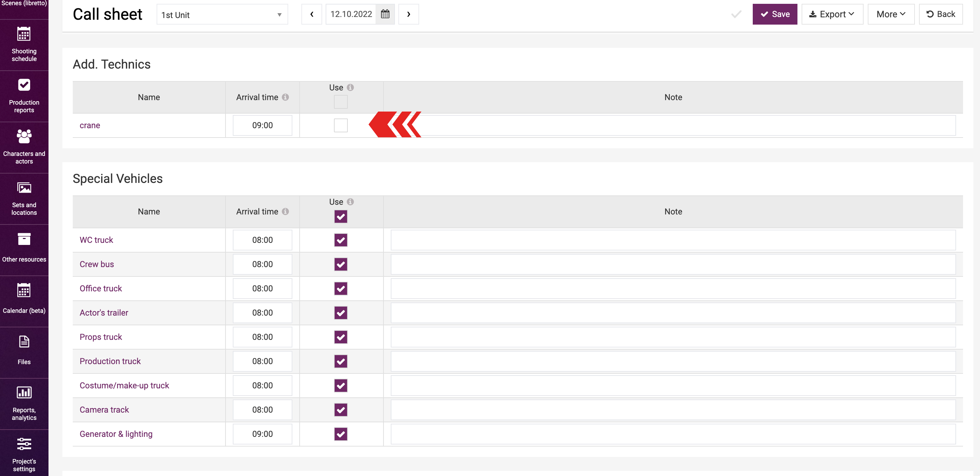Open Shooting schedule from the sidebar
The image size is (980, 476).
pos(24,45)
